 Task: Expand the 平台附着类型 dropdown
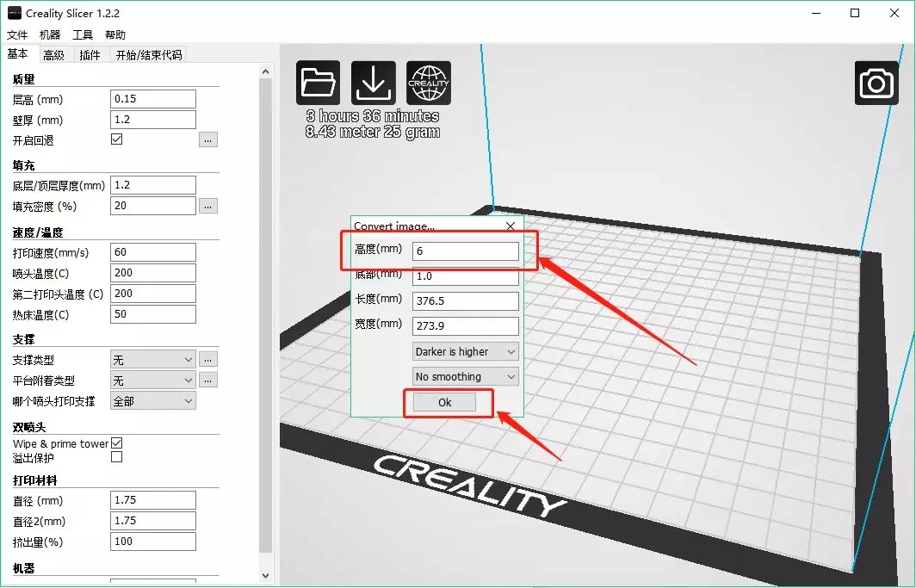pos(153,381)
